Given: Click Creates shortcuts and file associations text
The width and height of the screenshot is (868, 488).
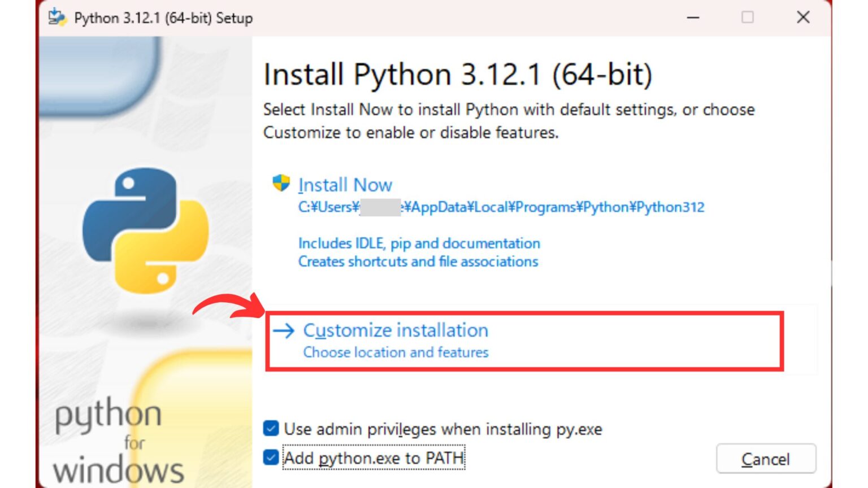Looking at the screenshot, I should [x=418, y=262].
